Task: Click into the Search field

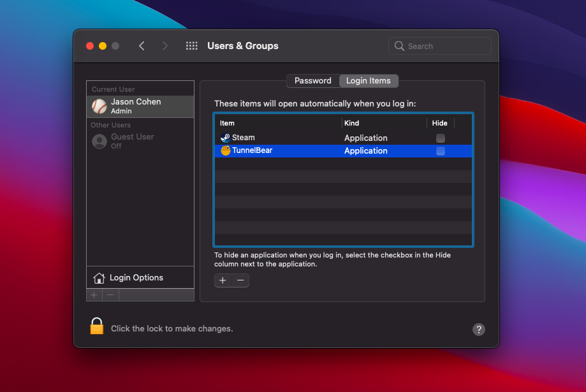Action: tap(439, 46)
